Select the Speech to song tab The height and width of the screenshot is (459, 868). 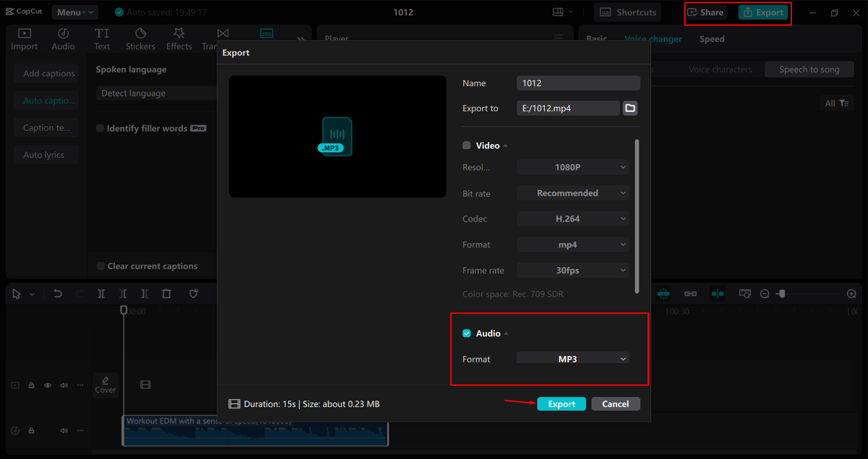coord(809,69)
